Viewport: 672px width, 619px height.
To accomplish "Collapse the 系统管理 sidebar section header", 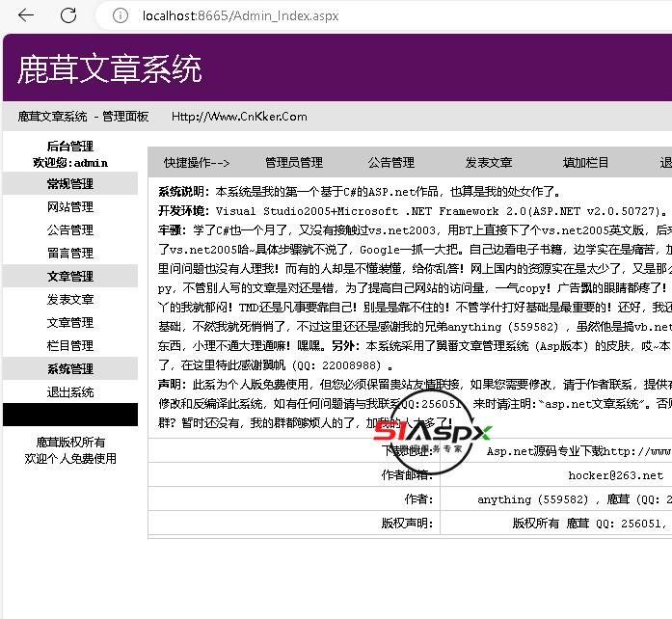I will (x=70, y=369).
